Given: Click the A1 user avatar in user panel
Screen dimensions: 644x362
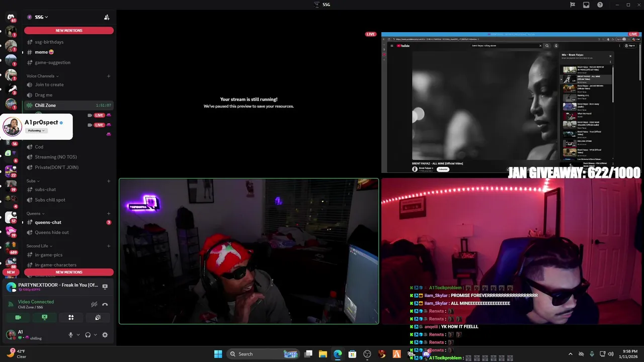Looking at the screenshot, I should [x=11, y=334].
